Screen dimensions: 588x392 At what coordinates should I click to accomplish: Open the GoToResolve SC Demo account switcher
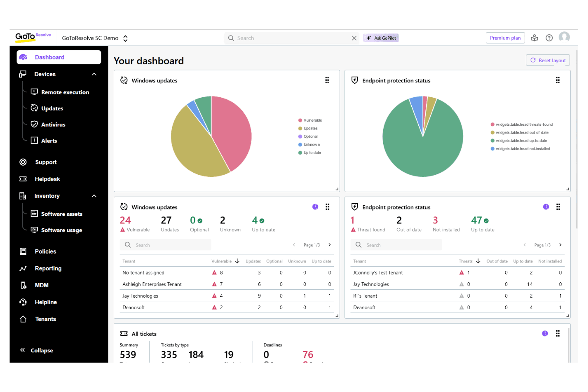(95, 38)
